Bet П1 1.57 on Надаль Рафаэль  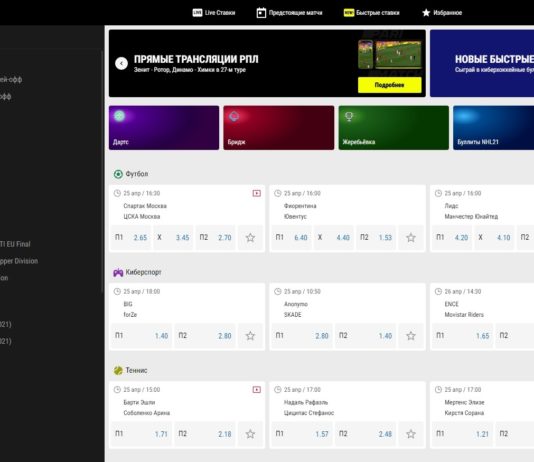302,434
